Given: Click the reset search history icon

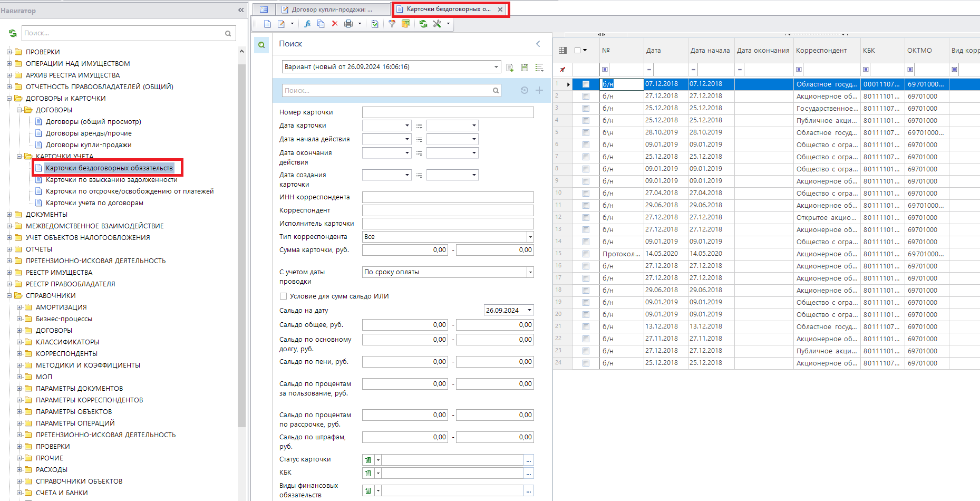Looking at the screenshot, I should pos(525,90).
